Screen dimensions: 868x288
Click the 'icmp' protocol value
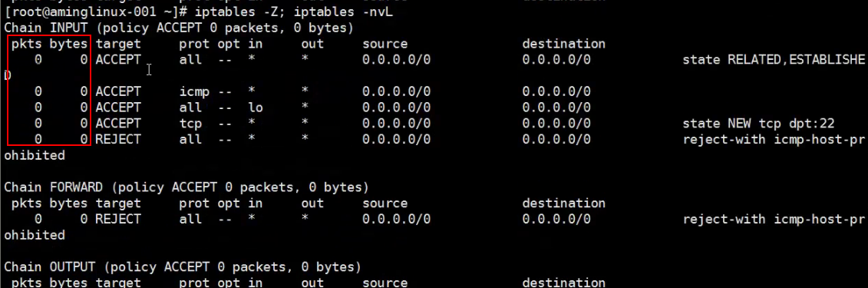tap(194, 91)
